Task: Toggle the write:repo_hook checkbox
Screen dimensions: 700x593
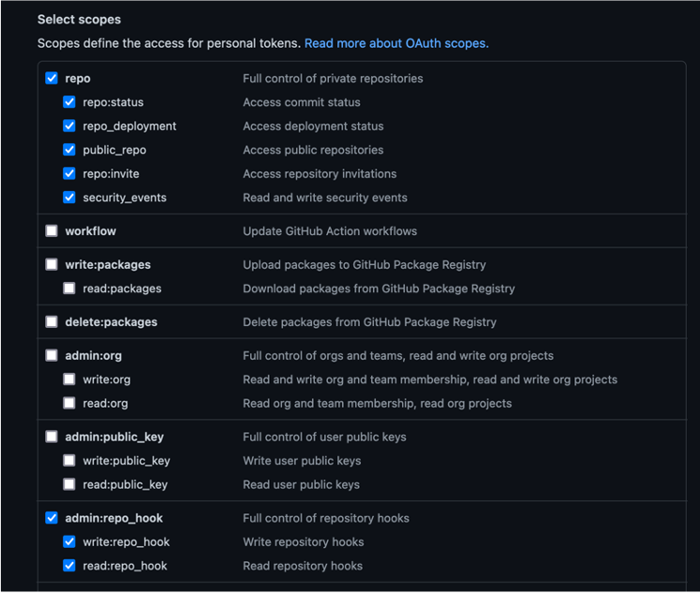Action: coord(69,541)
